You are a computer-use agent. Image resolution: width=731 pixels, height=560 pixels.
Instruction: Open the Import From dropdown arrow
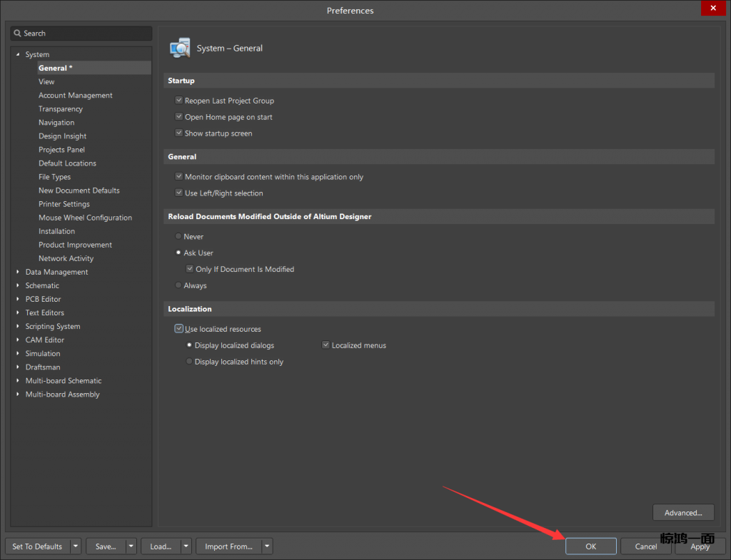point(266,546)
